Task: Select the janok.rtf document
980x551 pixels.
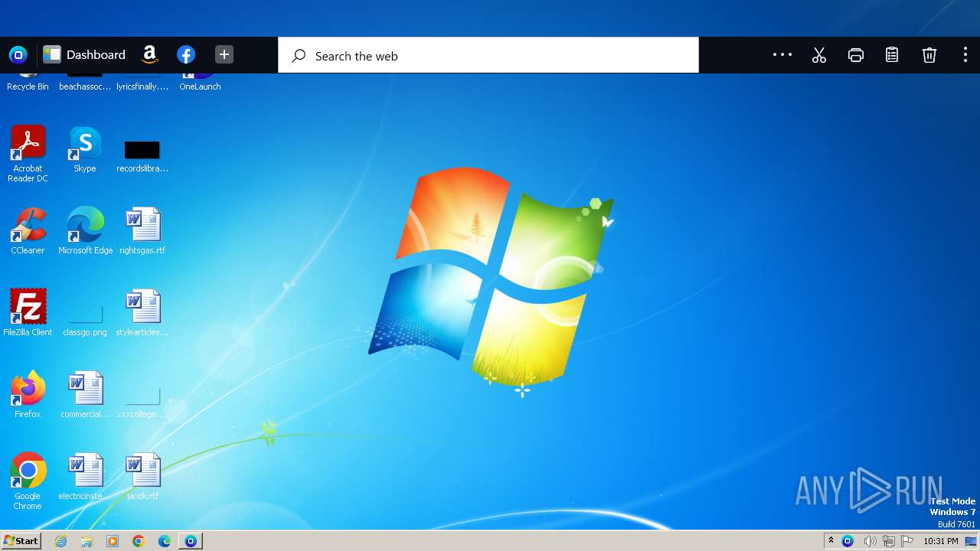Action: coord(142,477)
